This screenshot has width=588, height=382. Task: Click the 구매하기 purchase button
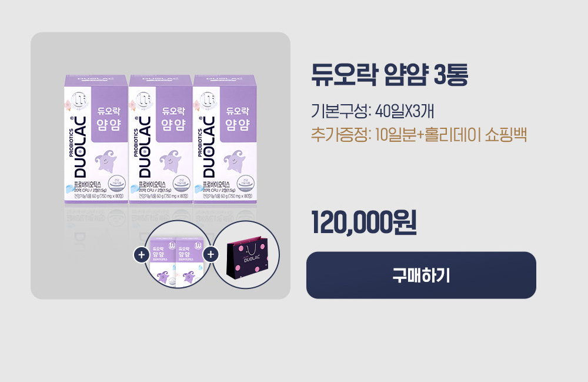click(x=421, y=275)
